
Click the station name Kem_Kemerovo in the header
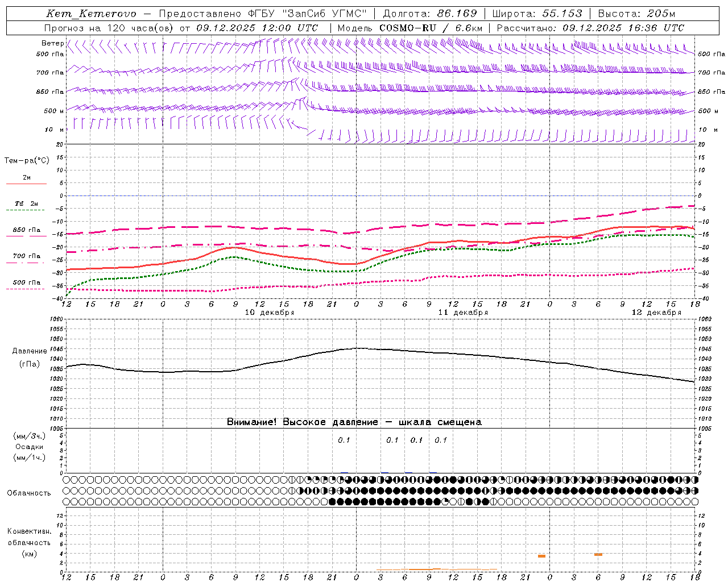91,14
